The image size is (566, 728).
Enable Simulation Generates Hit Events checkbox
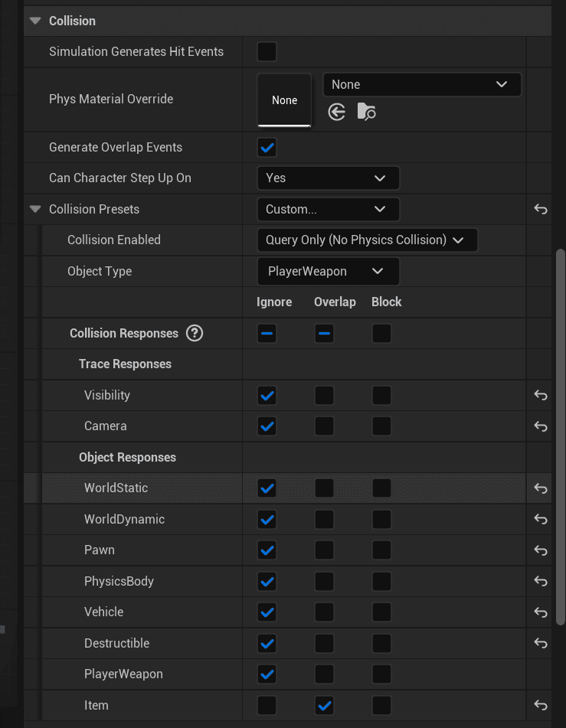pos(267,52)
